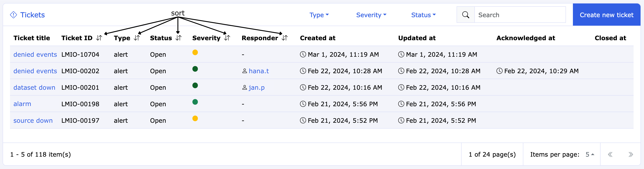Focus the Search input field
This screenshot has height=169, width=644.
[520, 15]
